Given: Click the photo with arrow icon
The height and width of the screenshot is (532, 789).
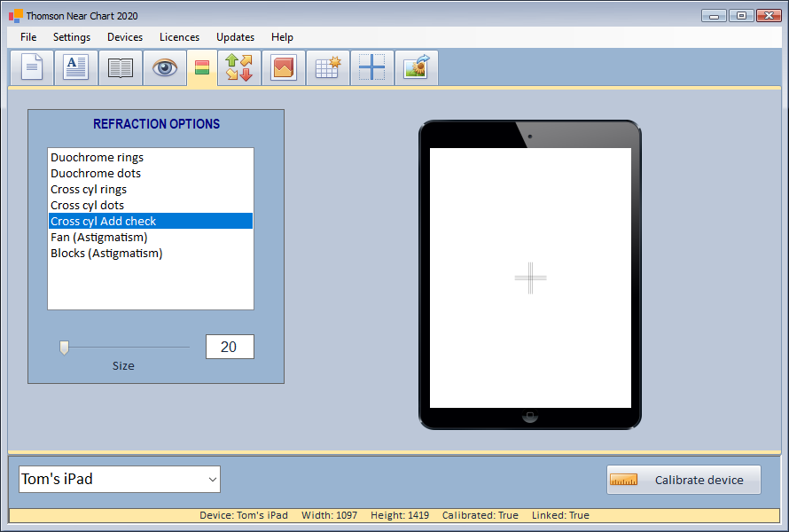Looking at the screenshot, I should pyautogui.click(x=416, y=68).
